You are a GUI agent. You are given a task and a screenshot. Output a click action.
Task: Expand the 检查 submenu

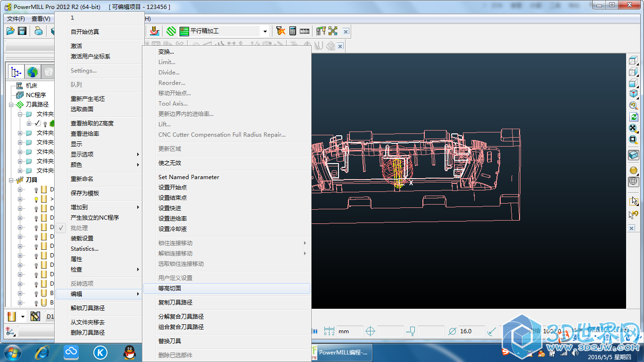(99, 269)
